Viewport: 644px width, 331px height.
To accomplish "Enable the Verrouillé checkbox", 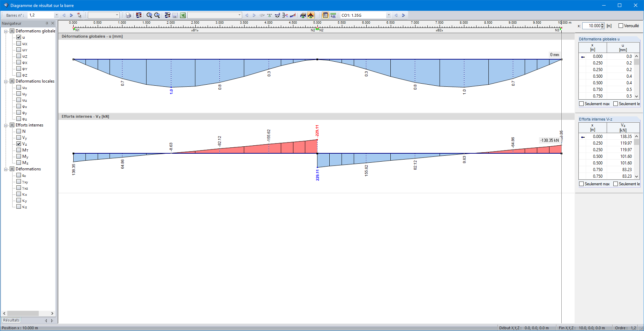I will [620, 25].
